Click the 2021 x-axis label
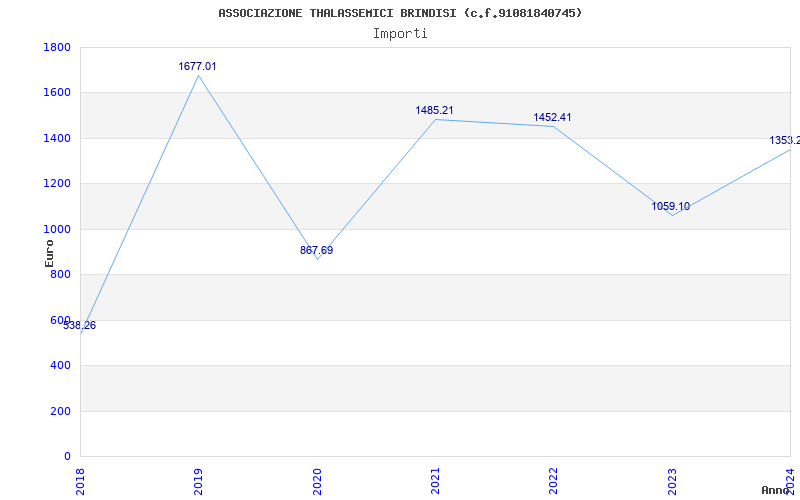This screenshot has width=800, height=500. coord(435,481)
